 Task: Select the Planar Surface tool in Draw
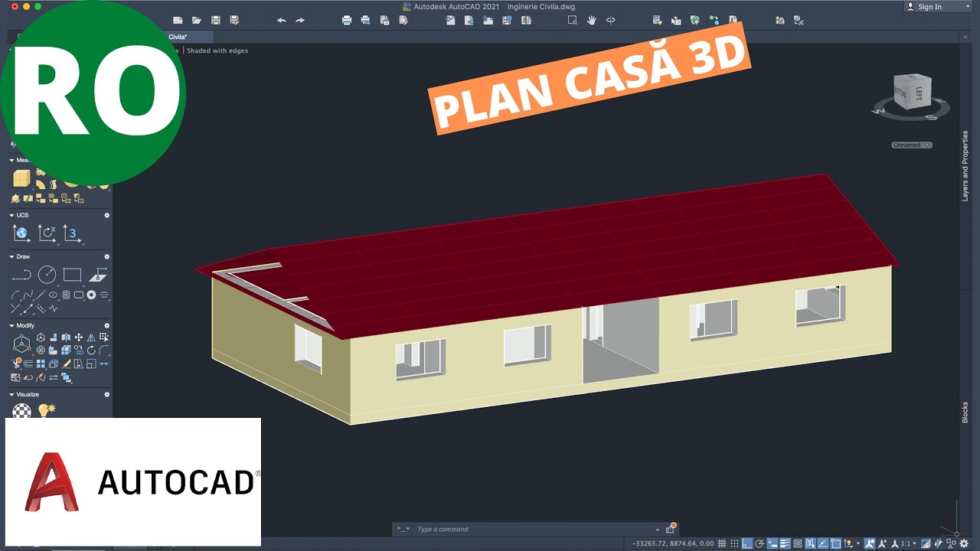(98, 274)
